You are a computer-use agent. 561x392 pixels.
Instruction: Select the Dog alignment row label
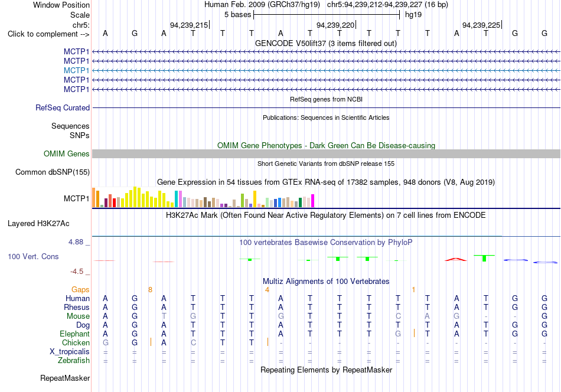tap(83, 325)
